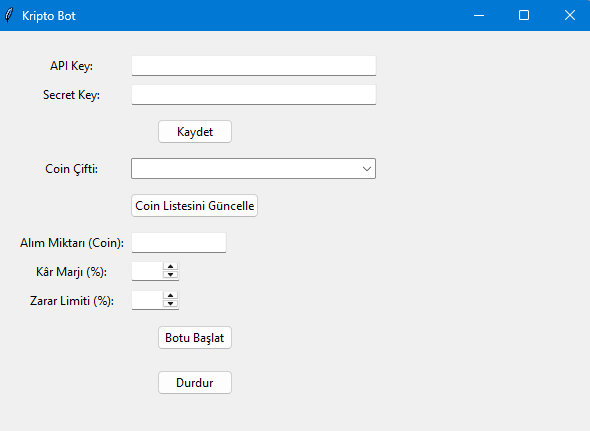Increase Kâr Marjı with up arrow
Image resolution: width=590 pixels, height=431 pixels.
coord(170,267)
